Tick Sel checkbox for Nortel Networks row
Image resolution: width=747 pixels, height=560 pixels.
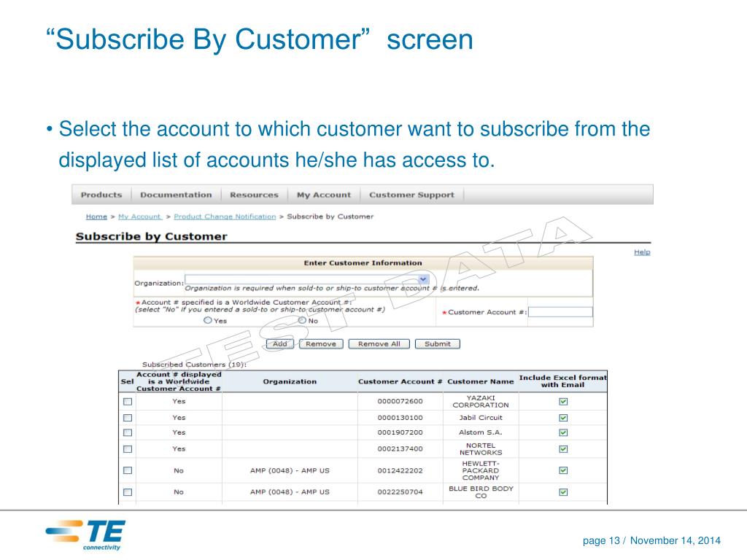[x=127, y=449]
